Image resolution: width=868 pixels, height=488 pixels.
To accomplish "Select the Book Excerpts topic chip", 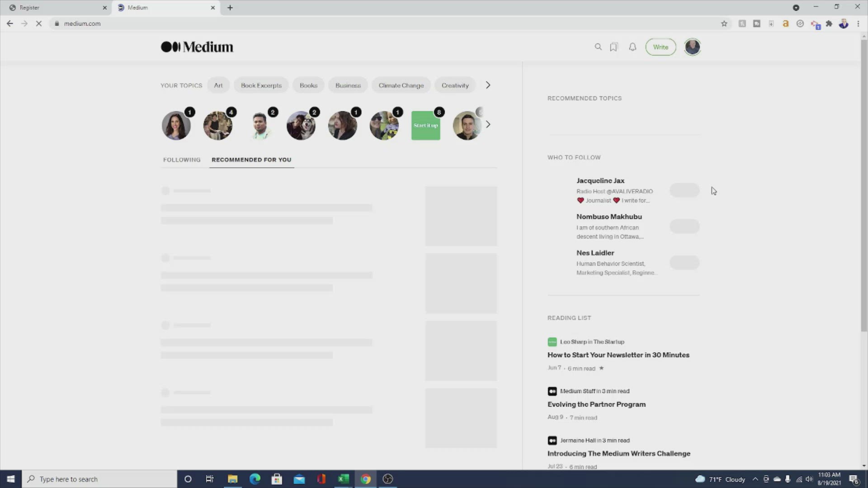I will click(261, 85).
